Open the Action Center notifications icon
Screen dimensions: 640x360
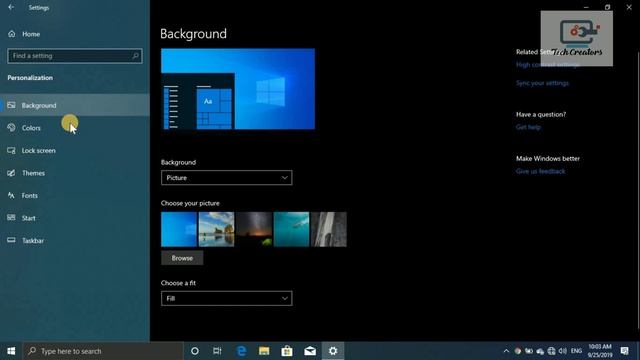624,351
